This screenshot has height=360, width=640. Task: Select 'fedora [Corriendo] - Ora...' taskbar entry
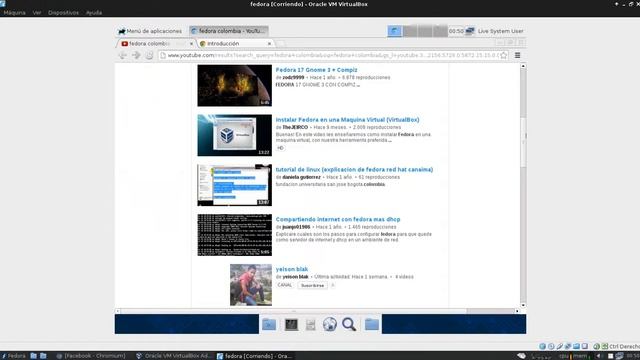pos(254,356)
